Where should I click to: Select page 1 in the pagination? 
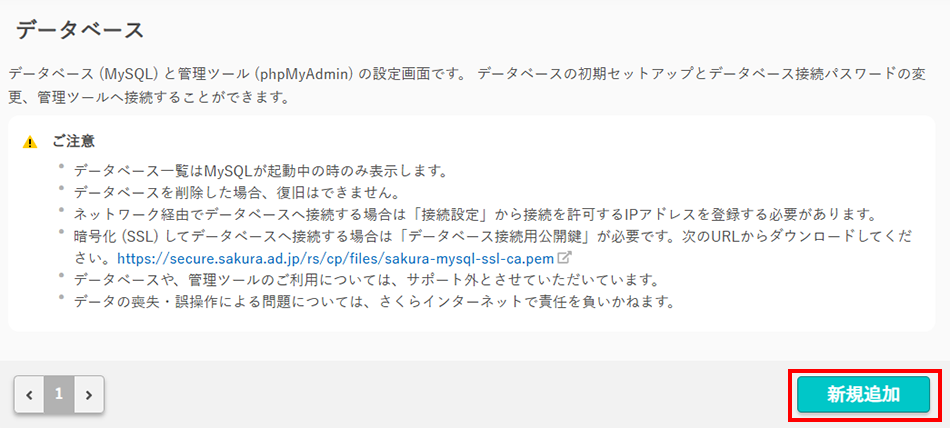[59, 394]
